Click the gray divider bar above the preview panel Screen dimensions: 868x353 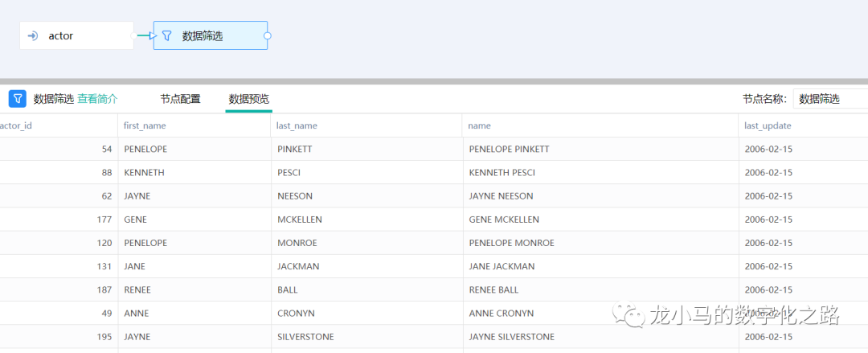pyautogui.click(x=434, y=81)
